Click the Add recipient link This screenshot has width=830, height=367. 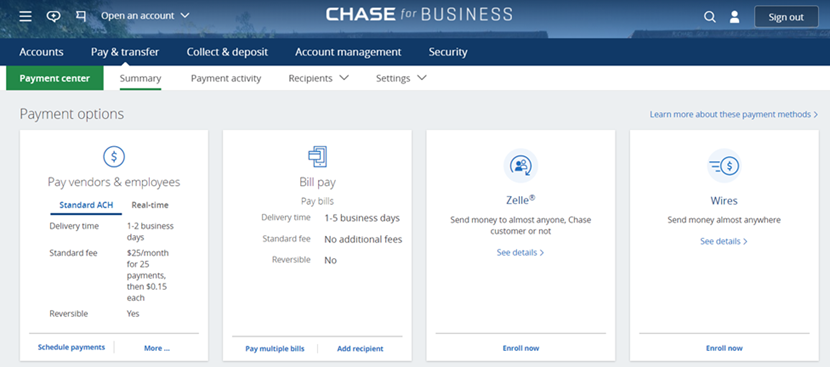pyautogui.click(x=360, y=348)
